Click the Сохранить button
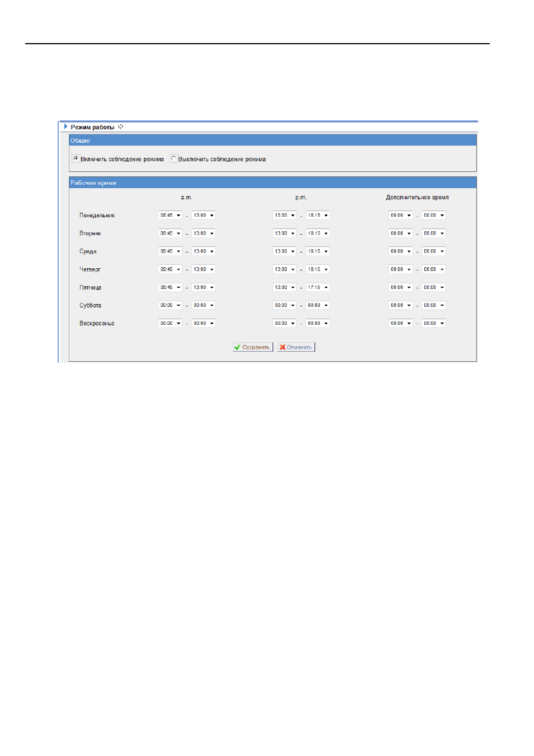The height and width of the screenshot is (756, 534). click(x=253, y=347)
